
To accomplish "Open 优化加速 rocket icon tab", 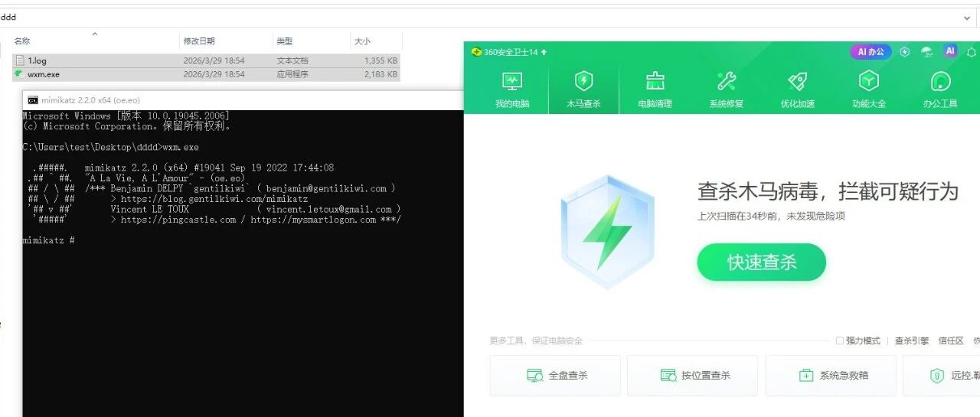I will [797, 90].
